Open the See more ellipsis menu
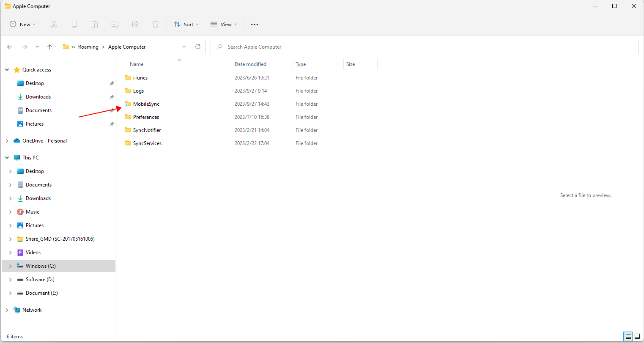Screen dimensions: 644x343 (x=255, y=24)
